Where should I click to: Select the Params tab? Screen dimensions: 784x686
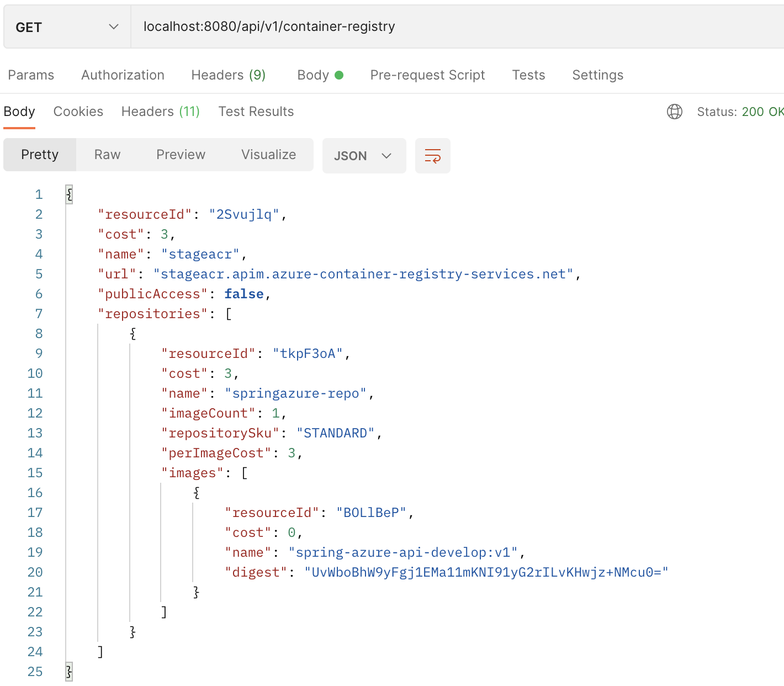[31, 75]
